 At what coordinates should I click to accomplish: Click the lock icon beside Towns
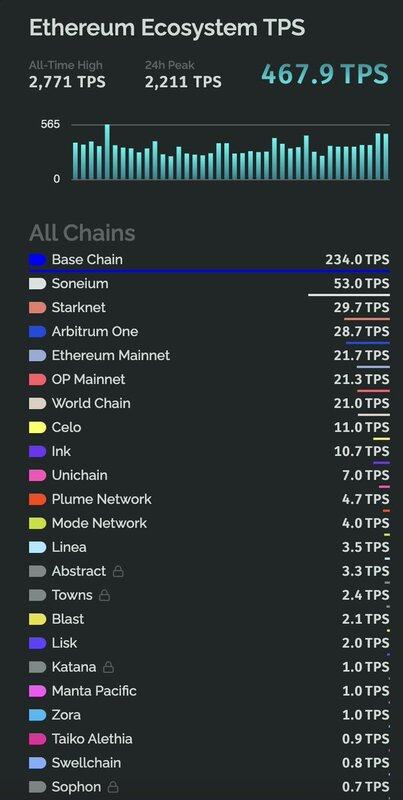click(104, 595)
